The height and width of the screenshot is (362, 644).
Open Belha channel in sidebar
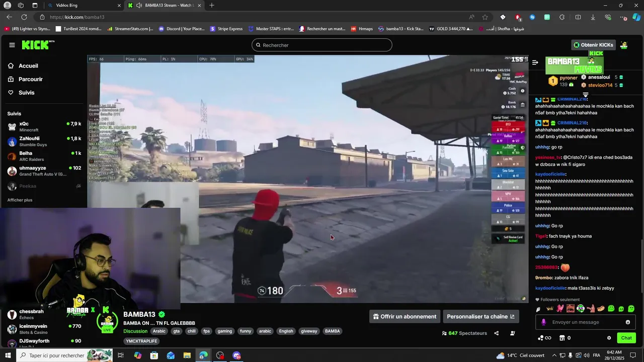44,156
